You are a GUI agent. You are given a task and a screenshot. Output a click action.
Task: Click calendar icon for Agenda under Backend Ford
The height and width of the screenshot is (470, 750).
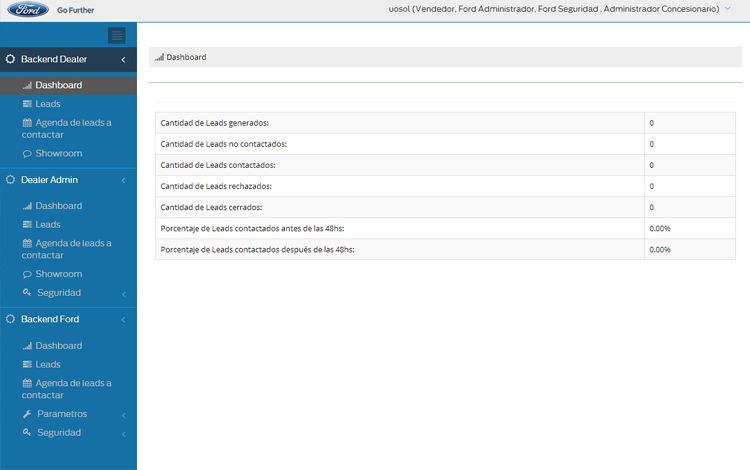(x=27, y=383)
